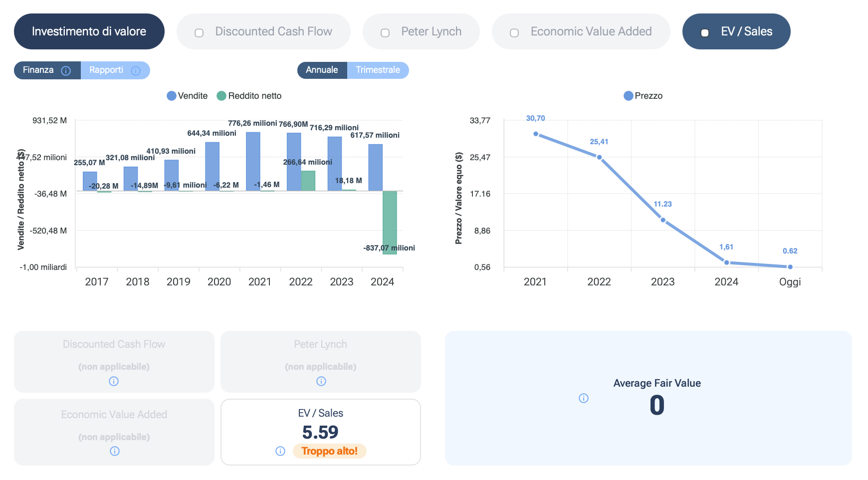Viewport: 868px width, 480px height.
Task: Hide Reddito netto series in legend
Action: point(221,96)
